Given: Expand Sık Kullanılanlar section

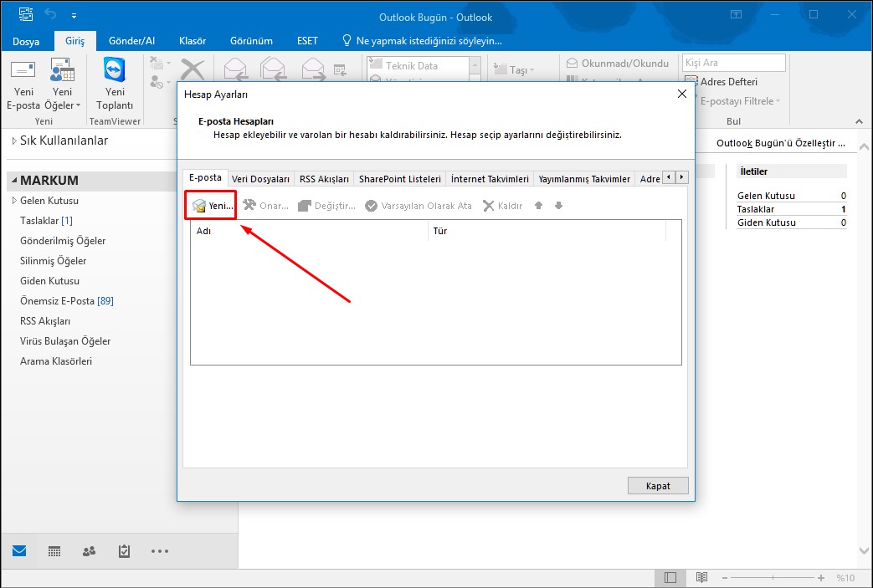Looking at the screenshot, I should 14,141.
